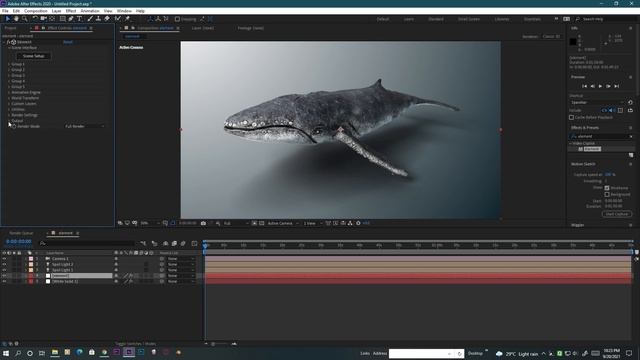Image resolution: width=640 pixels, height=360 pixels.
Task: Expand Render Settings section
Action: point(9,115)
